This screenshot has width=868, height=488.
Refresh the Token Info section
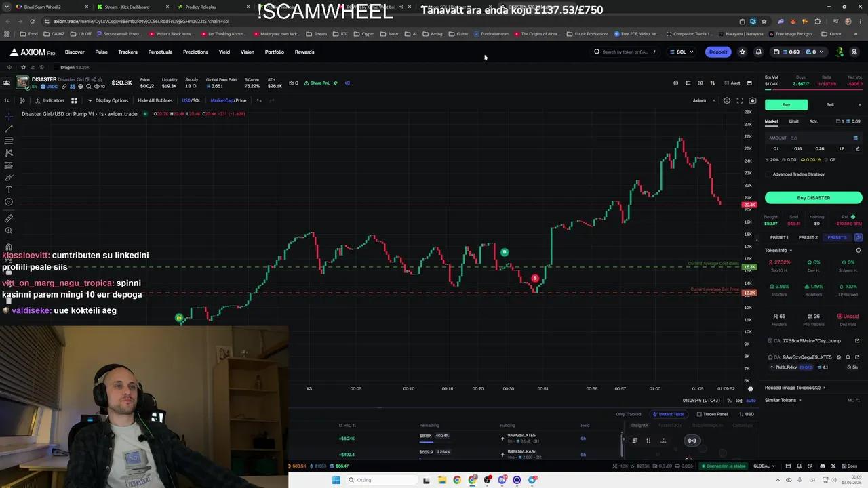[x=858, y=250]
